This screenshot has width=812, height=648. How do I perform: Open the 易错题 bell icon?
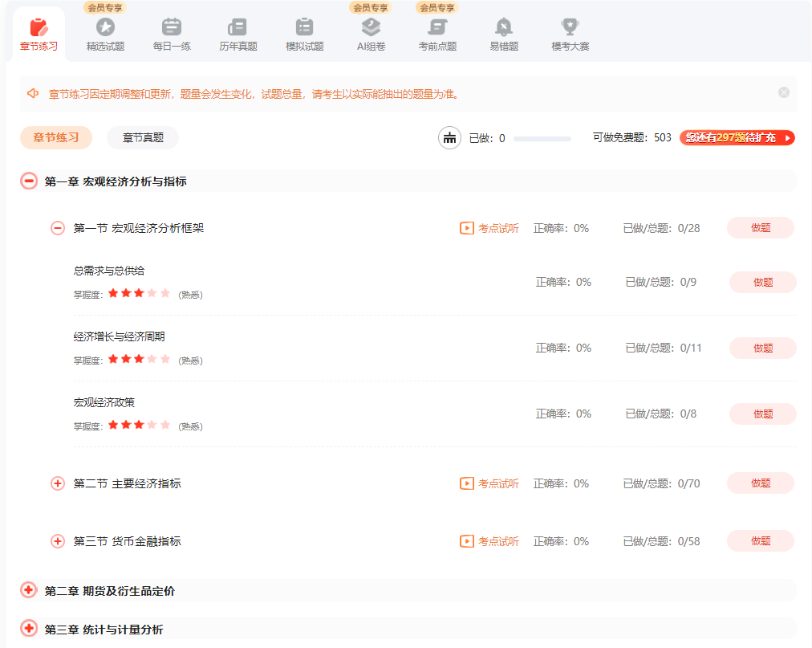[x=504, y=27]
